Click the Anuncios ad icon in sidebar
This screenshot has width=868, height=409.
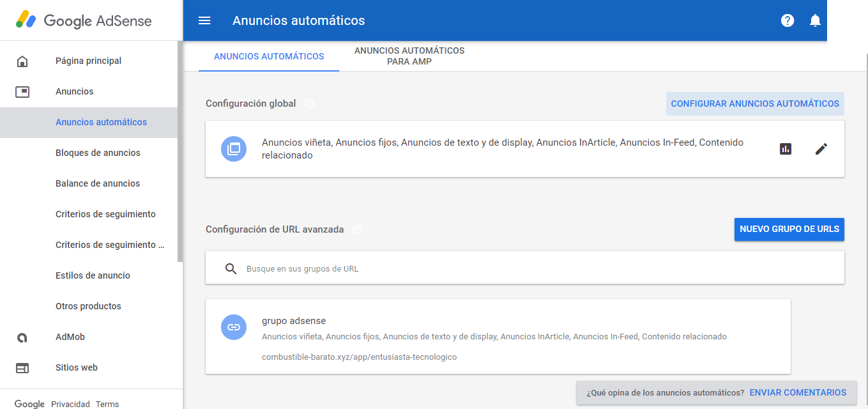point(22,92)
